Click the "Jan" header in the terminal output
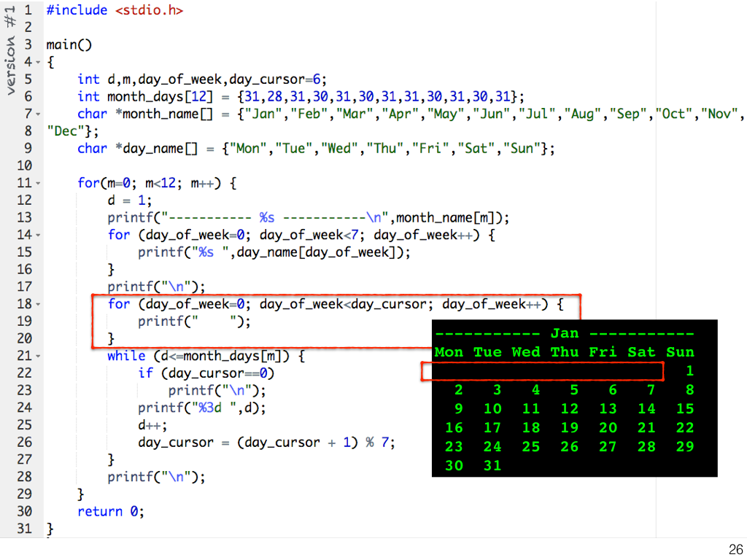The image size is (747, 560). (564, 334)
